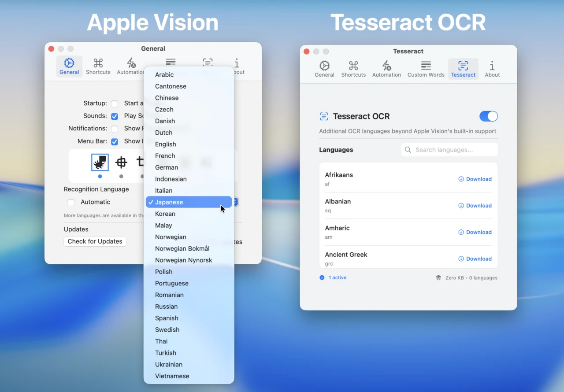Select Vietnamese from the open language menu
Image resolution: width=564 pixels, height=392 pixels.
point(172,376)
